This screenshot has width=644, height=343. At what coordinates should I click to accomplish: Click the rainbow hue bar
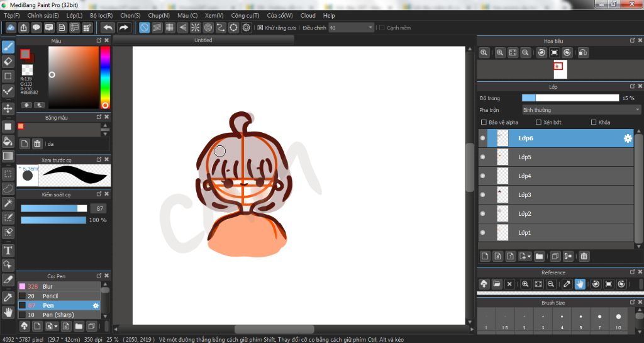point(105,77)
